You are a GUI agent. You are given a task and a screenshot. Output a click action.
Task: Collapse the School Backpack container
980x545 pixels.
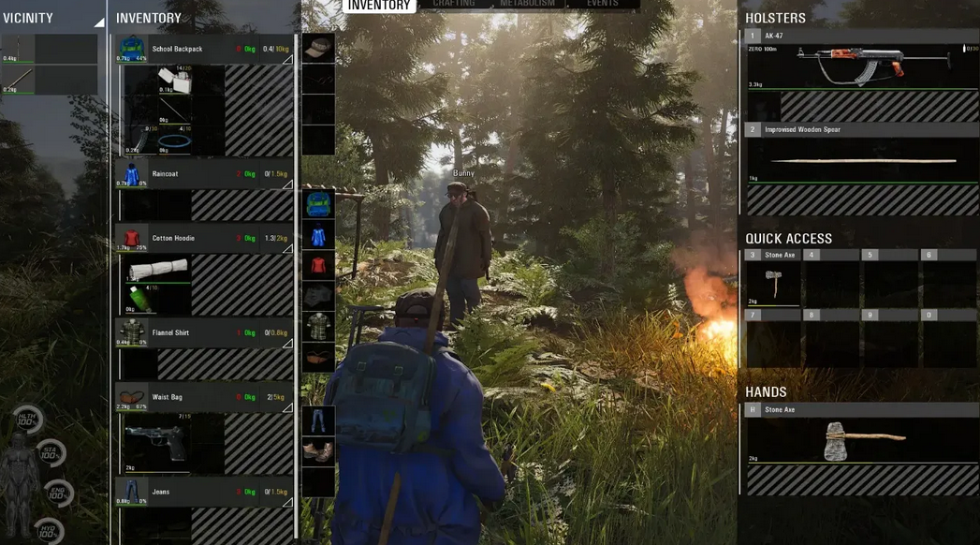tap(287, 59)
